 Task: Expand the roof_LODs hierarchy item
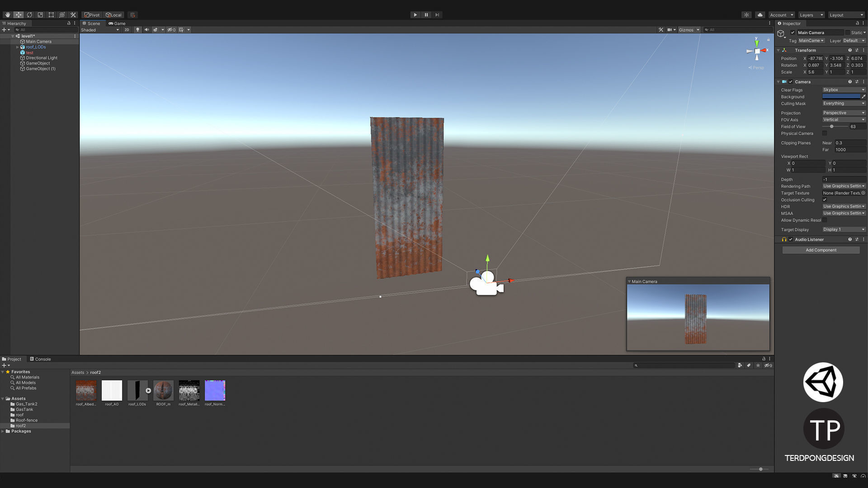click(x=17, y=47)
